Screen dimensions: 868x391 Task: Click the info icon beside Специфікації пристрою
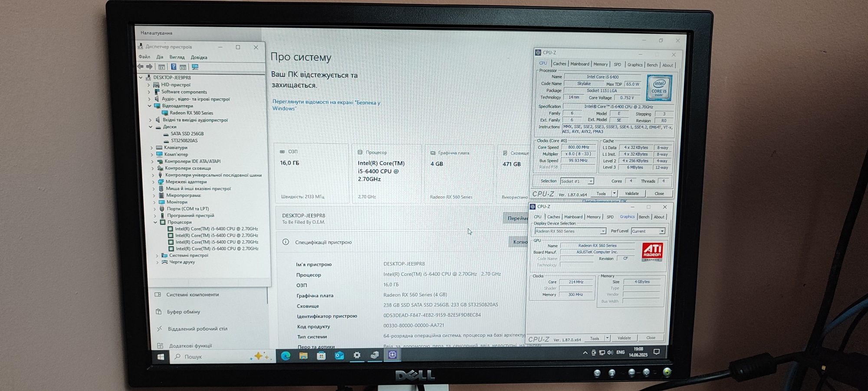[286, 242]
